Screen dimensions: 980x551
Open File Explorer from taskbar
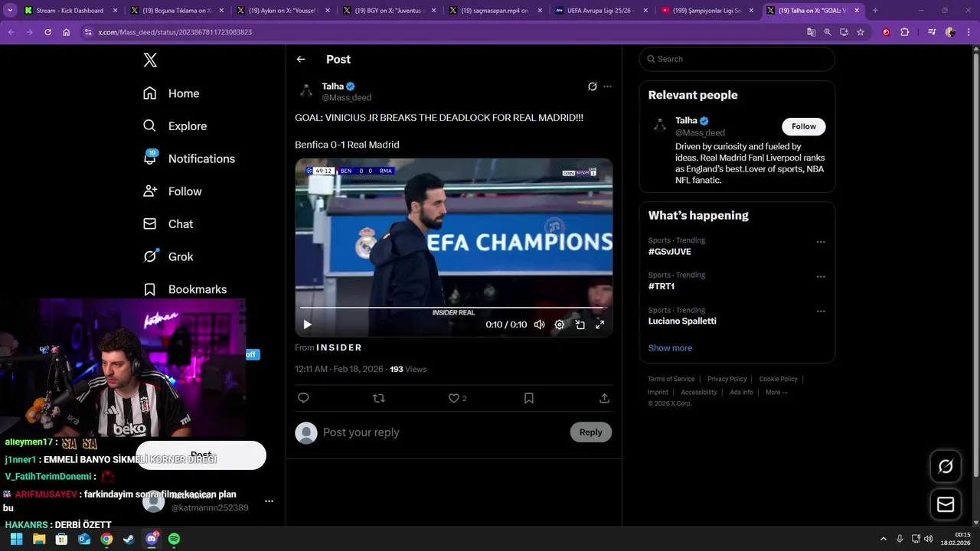[x=39, y=540]
